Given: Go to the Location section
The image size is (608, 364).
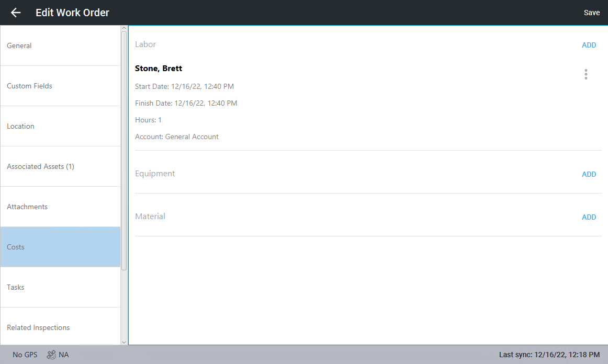Looking at the screenshot, I should coord(60,126).
